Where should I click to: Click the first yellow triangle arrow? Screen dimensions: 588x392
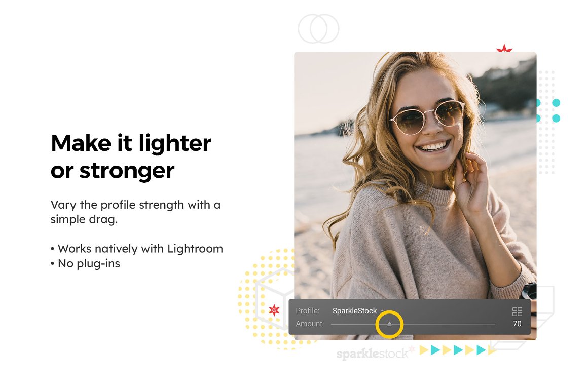coord(424,350)
